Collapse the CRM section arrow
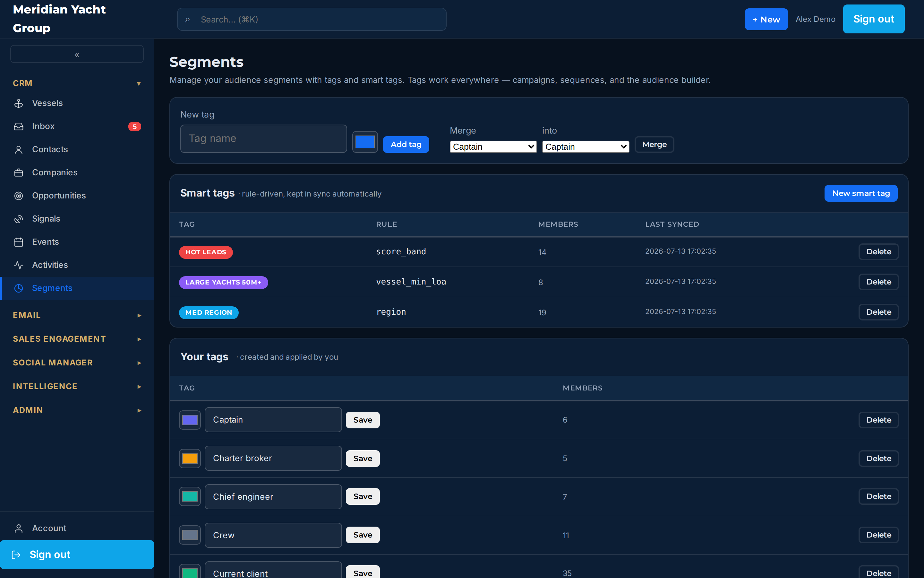Viewport: 924px width, 578px height. pos(139,84)
